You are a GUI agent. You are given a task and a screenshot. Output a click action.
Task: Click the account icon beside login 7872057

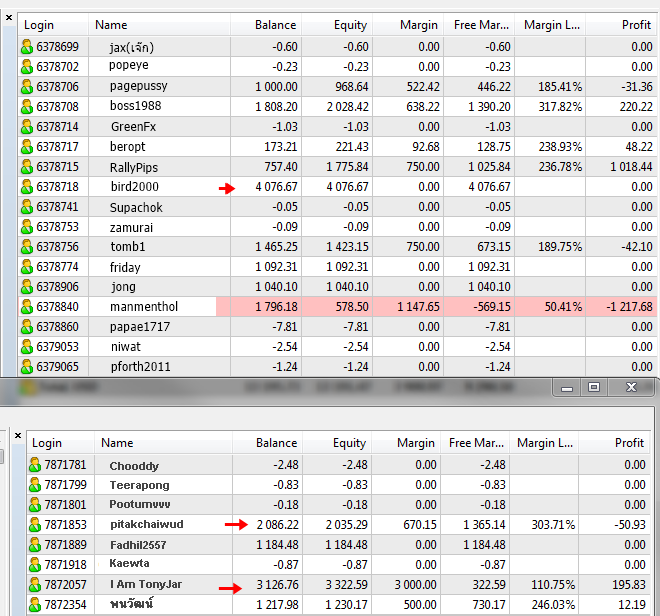tap(34, 585)
